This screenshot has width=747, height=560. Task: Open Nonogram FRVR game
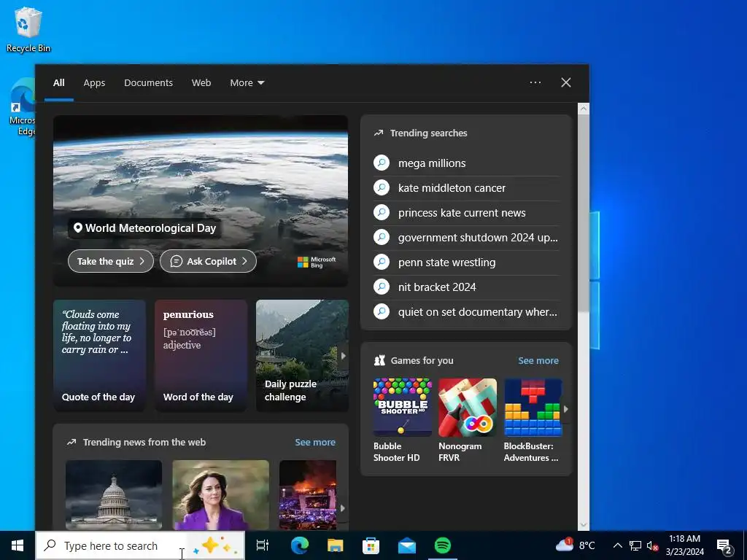[x=468, y=421]
